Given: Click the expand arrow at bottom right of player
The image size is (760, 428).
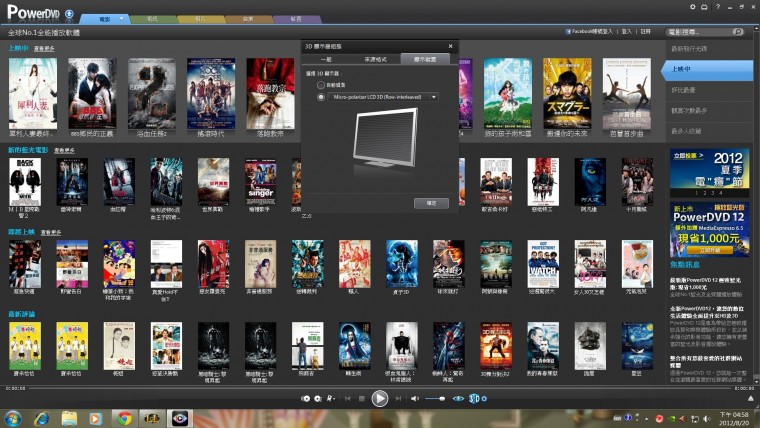Looking at the screenshot, I should [751, 398].
